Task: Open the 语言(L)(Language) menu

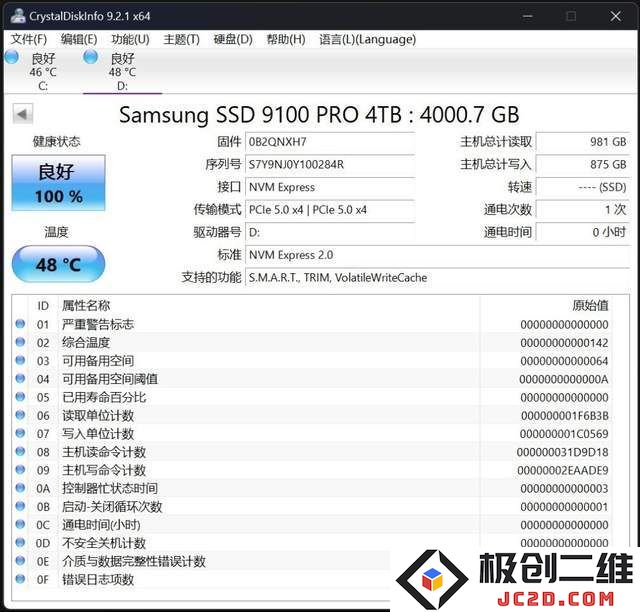Action: (368, 39)
